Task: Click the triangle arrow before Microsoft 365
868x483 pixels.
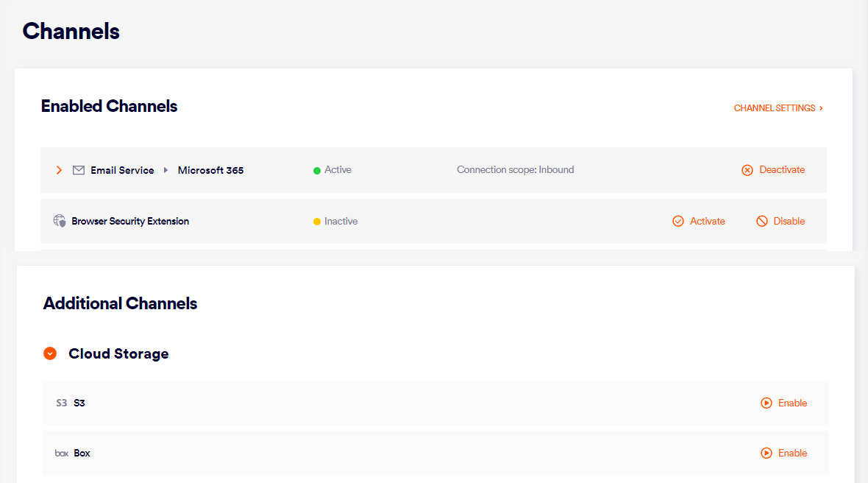Action: coord(166,170)
